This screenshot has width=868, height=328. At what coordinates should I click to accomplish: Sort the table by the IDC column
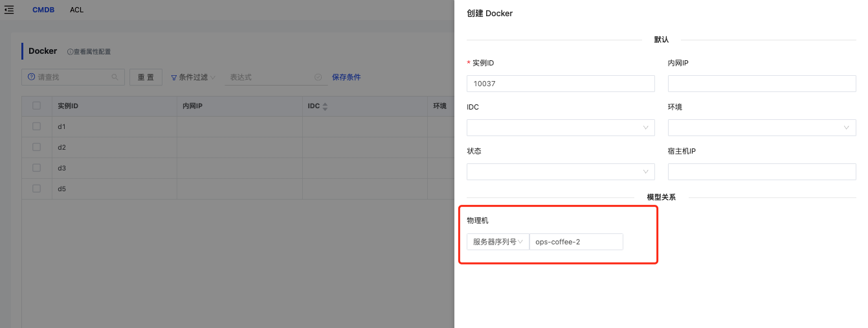(325, 106)
